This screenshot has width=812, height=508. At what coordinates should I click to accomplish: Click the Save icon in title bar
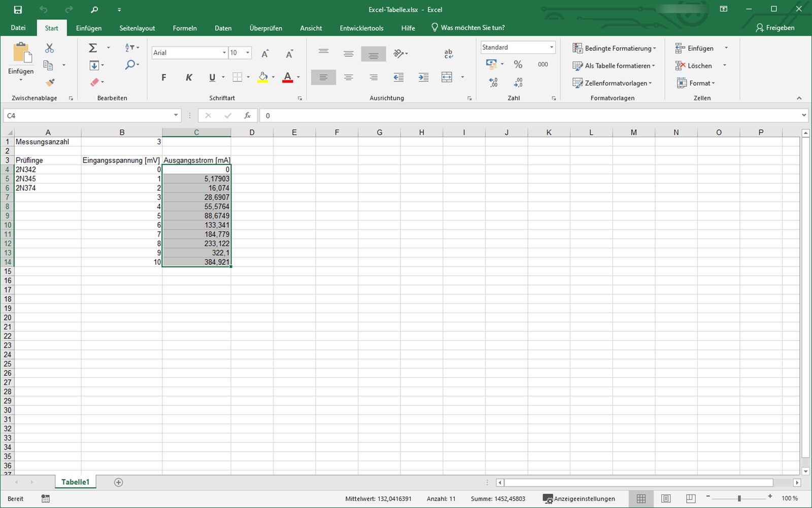tap(18, 10)
